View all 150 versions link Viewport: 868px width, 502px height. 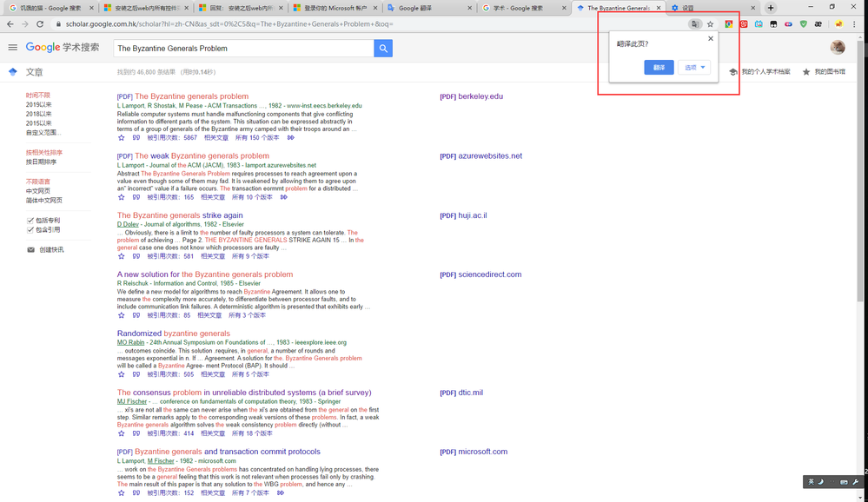click(257, 138)
